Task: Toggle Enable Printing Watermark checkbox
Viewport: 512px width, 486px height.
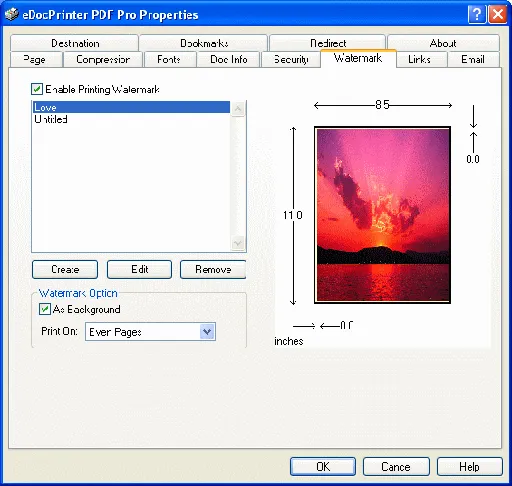Action: pos(37,89)
